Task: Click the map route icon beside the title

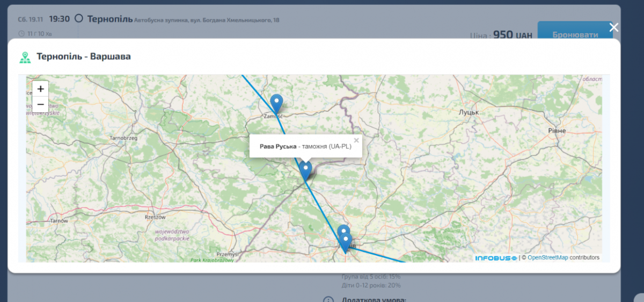Action: point(25,56)
